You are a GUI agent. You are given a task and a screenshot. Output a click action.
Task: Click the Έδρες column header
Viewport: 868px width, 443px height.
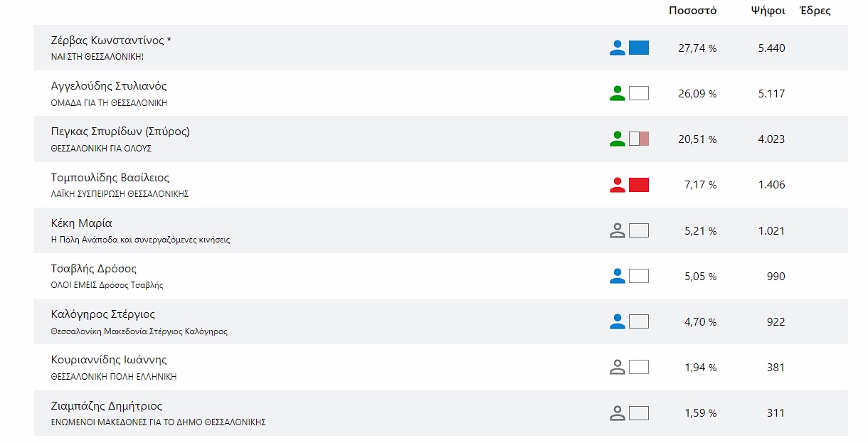click(815, 11)
